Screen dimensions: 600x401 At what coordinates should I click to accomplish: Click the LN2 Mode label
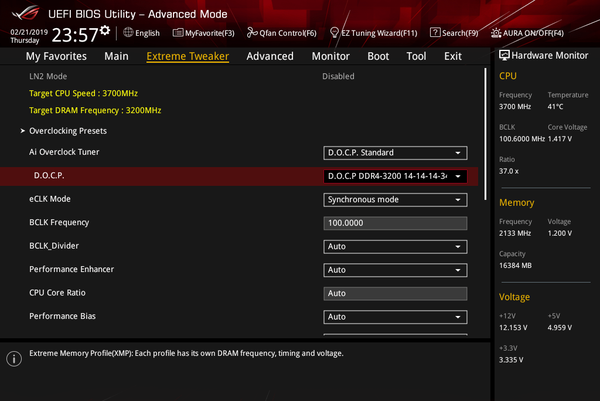(48, 76)
